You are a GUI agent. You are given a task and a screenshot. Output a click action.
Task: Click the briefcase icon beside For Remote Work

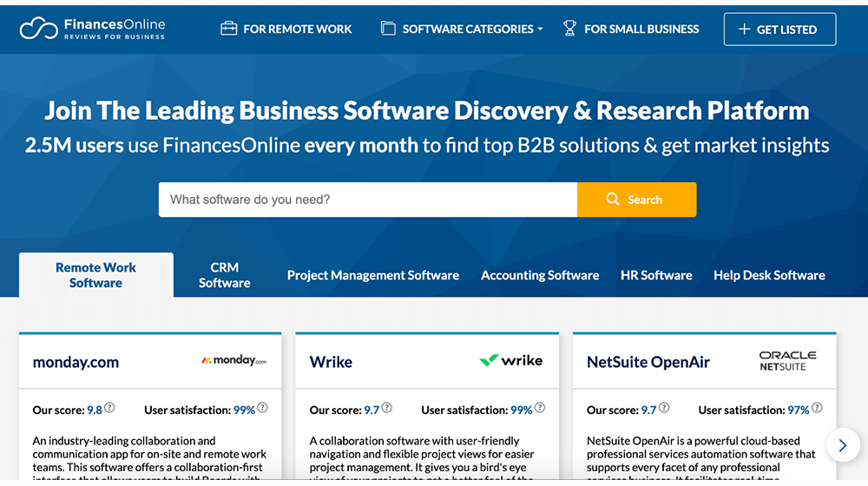pyautogui.click(x=228, y=29)
